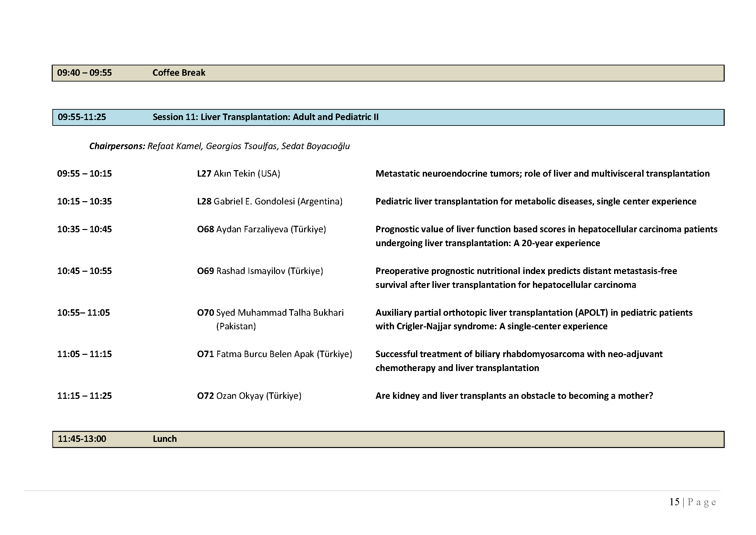The width and height of the screenshot is (756, 535).
Task: Click the Coffee Break header row
Action: tap(179, 73)
